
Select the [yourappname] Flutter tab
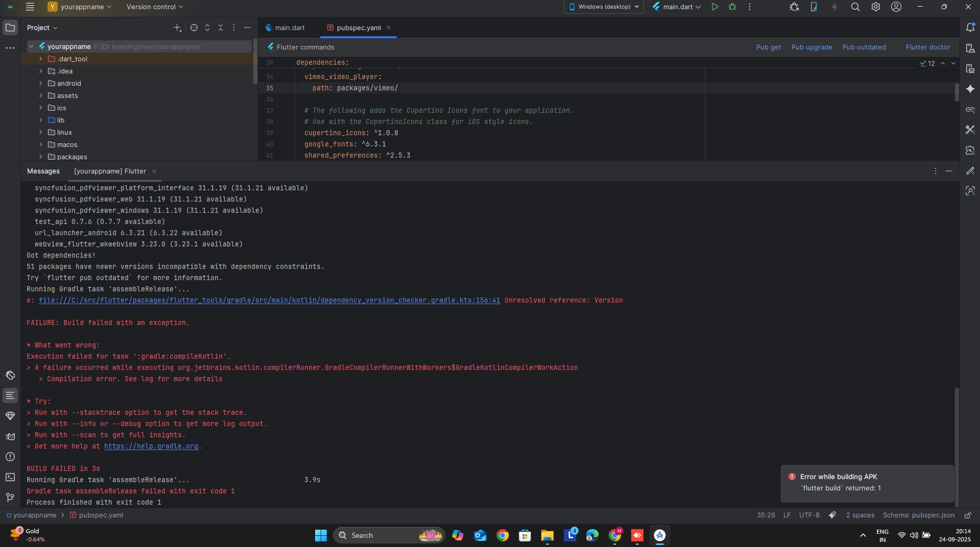110,171
